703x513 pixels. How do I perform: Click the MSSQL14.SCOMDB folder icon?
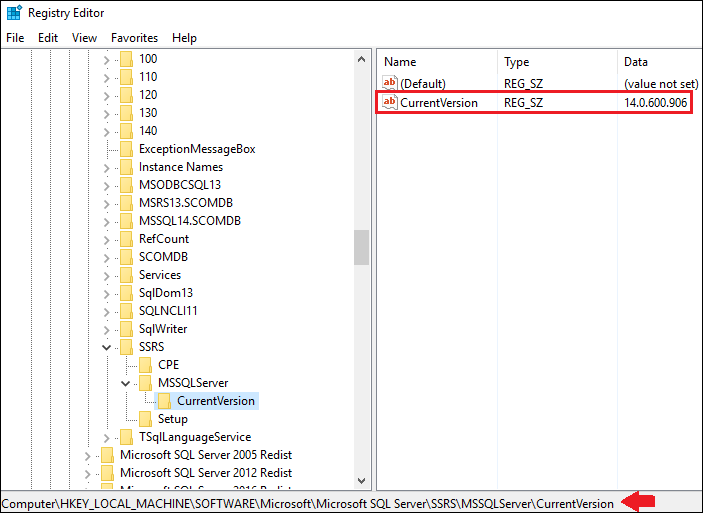126,221
